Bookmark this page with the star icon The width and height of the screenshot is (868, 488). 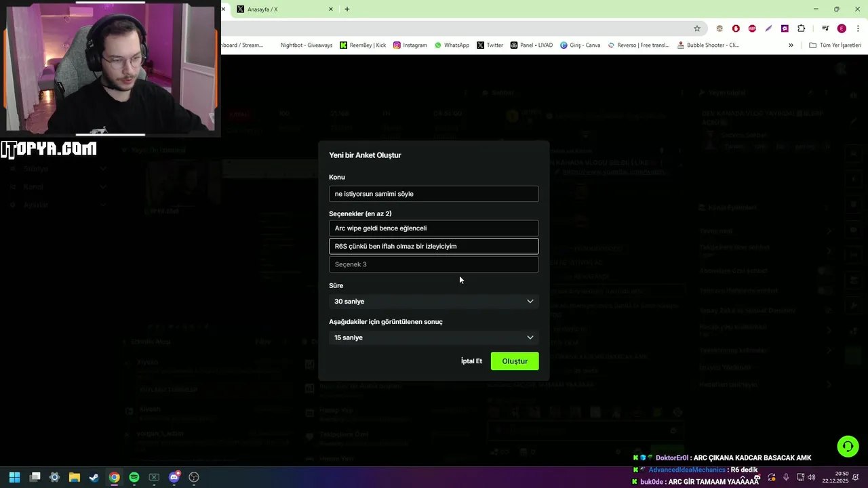coord(696,28)
